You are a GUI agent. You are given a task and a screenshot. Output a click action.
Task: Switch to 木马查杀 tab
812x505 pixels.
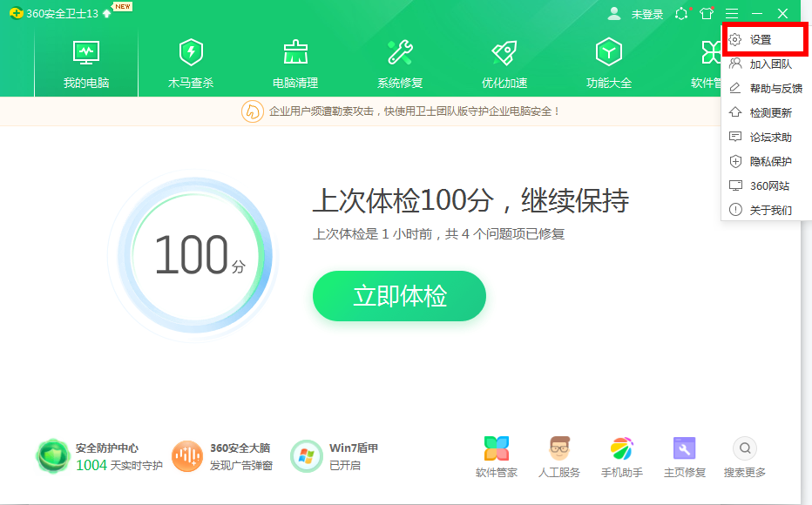pyautogui.click(x=191, y=63)
